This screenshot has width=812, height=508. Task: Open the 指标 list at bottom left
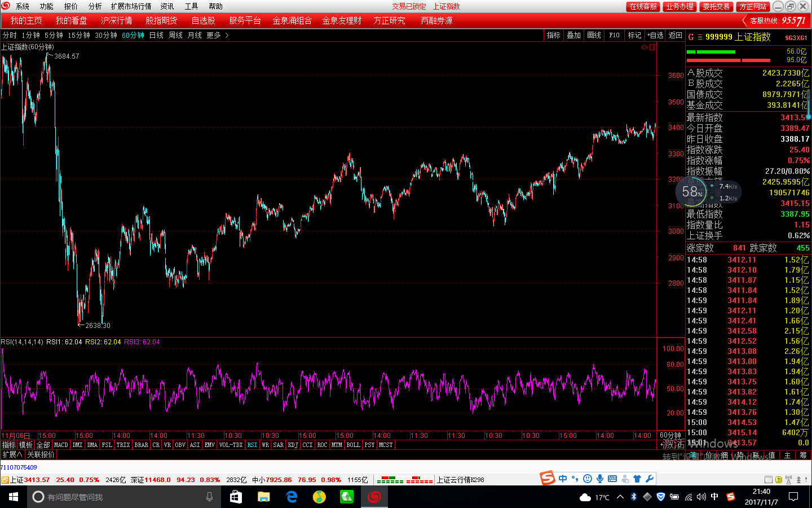[8, 445]
